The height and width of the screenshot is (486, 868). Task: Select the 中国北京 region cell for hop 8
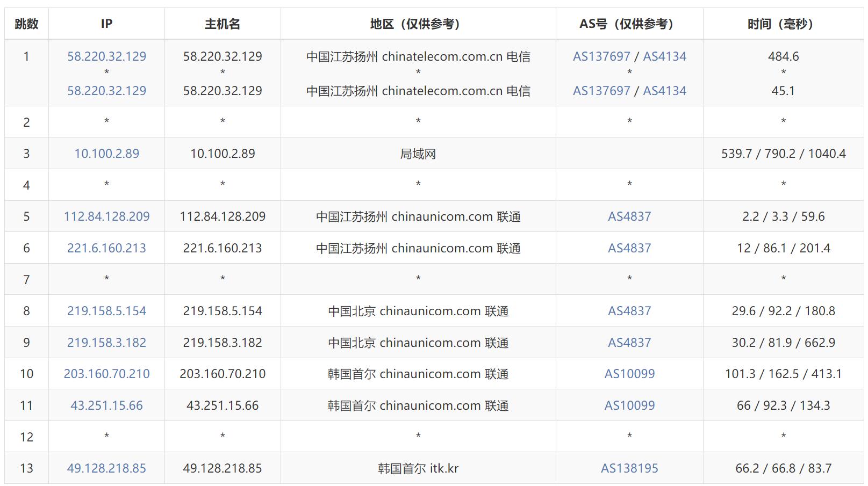click(x=418, y=311)
